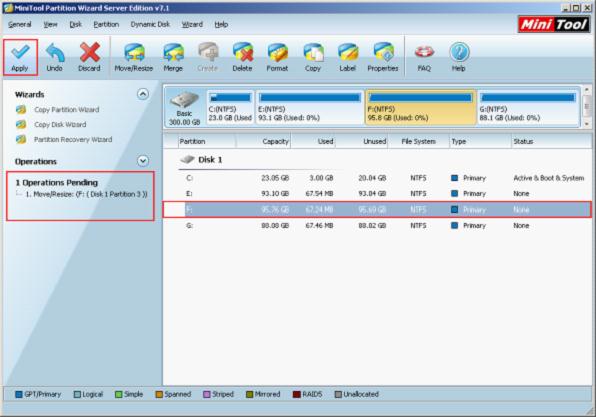Click the Mirrored legend color swatch
The image size is (596, 417).
point(249,394)
